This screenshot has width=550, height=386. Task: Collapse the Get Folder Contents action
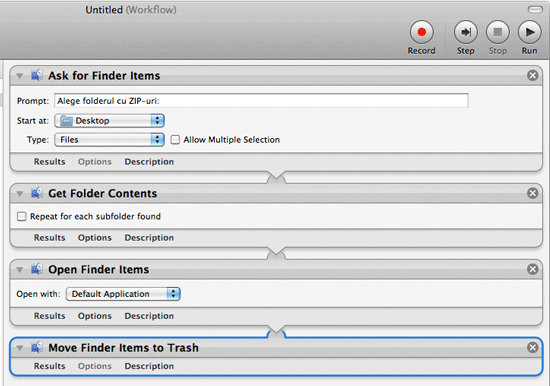click(x=20, y=194)
